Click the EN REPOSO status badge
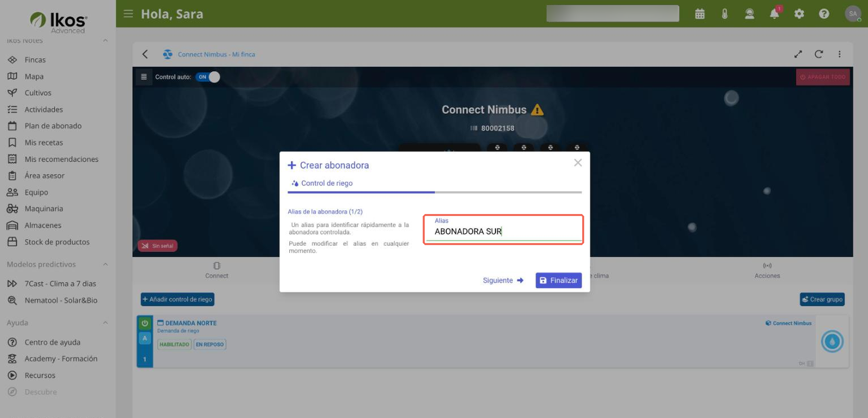 210,344
